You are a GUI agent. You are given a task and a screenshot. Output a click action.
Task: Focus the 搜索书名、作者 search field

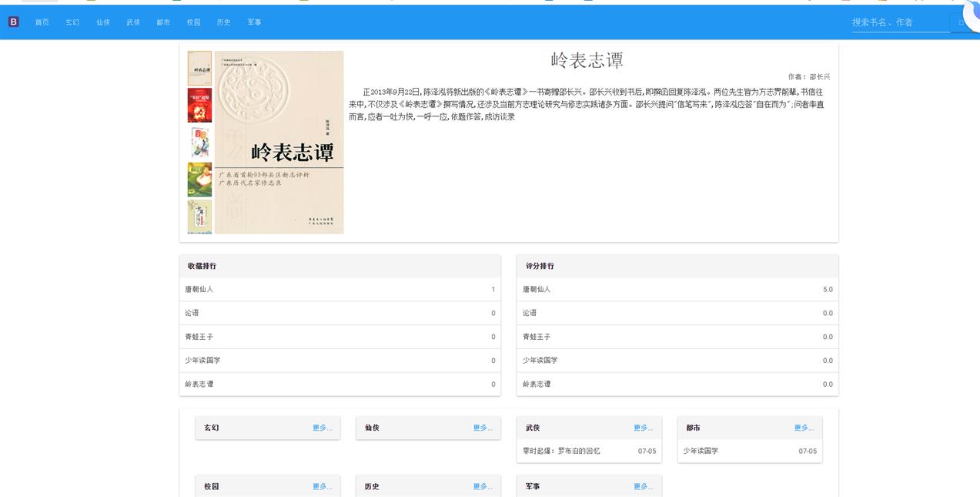pyautogui.click(x=900, y=23)
